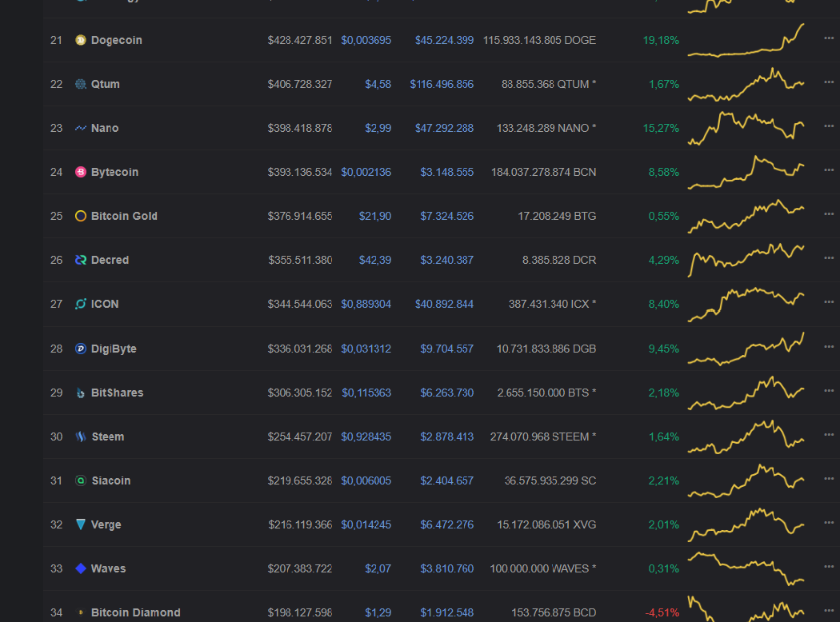
Task: Open the Steem coin page
Action: coord(108,437)
